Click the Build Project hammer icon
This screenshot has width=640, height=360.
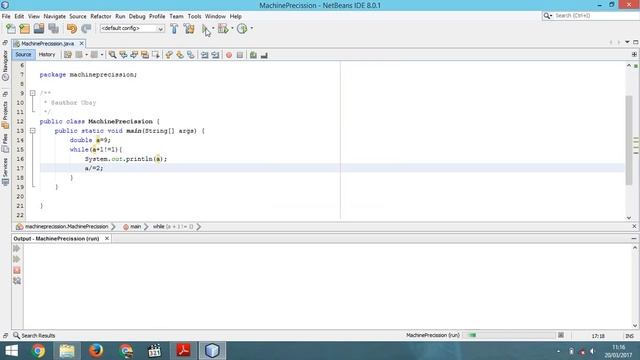(174, 29)
